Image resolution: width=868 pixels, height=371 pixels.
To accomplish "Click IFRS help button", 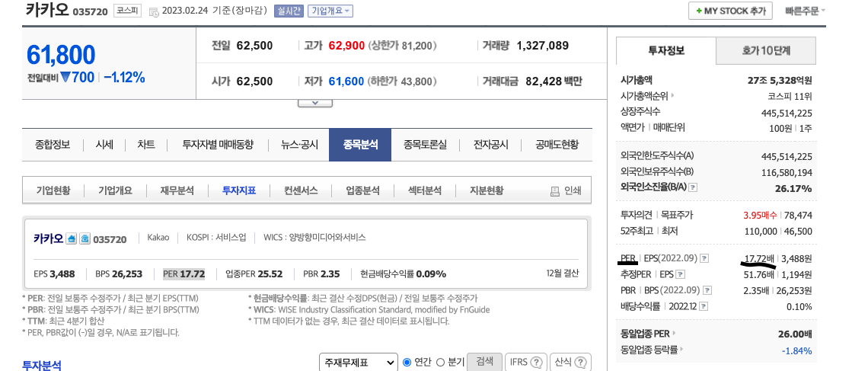I will pos(526,363).
